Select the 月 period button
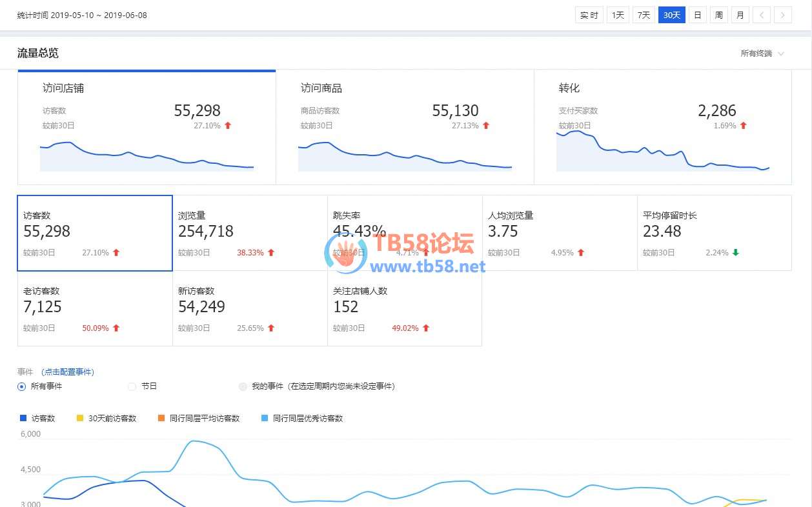The width and height of the screenshot is (812, 507). pyautogui.click(x=740, y=15)
